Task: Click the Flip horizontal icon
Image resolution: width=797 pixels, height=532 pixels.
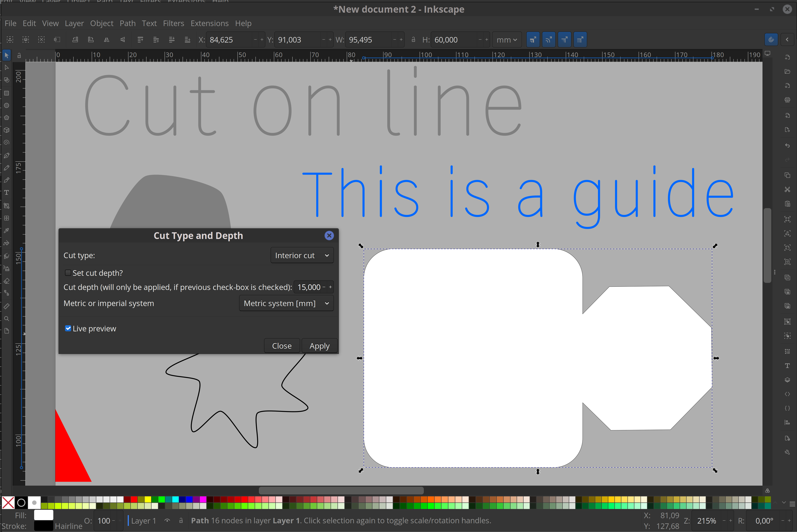Action: click(x=107, y=40)
